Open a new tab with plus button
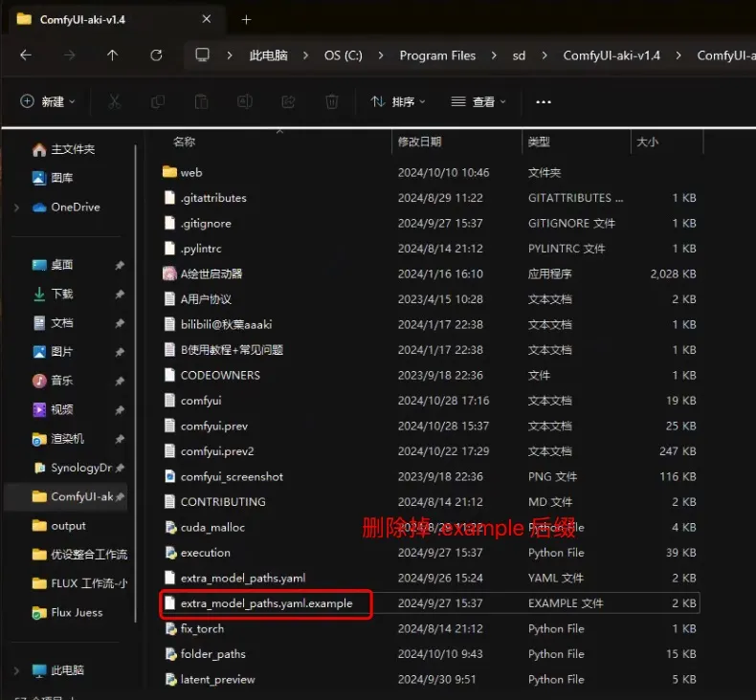Image resolution: width=756 pixels, height=700 pixels. coord(246,20)
